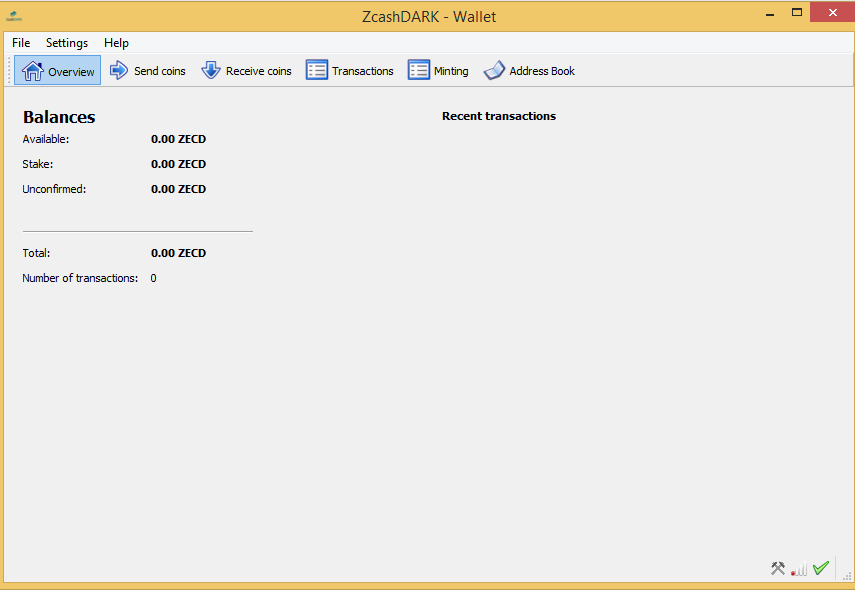Click the Available: label
Viewport: 855px width, 590px height.
click(x=46, y=139)
